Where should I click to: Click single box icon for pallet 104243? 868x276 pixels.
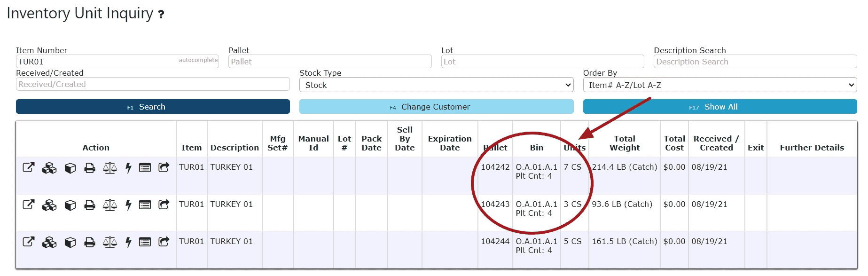click(x=70, y=205)
